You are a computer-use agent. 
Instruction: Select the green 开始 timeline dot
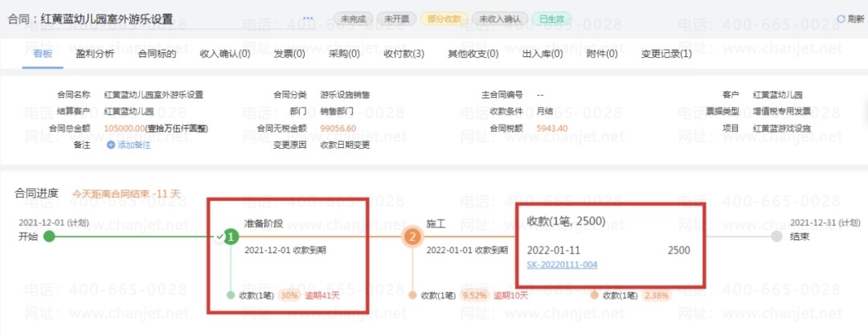coord(49,236)
